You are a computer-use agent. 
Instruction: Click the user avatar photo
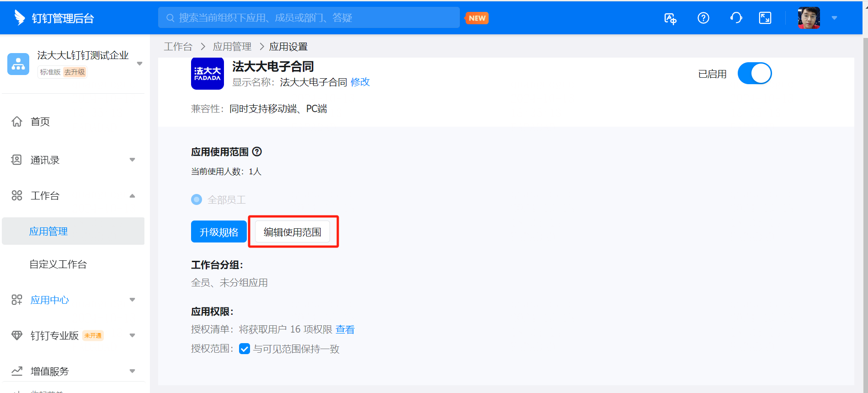pyautogui.click(x=809, y=18)
